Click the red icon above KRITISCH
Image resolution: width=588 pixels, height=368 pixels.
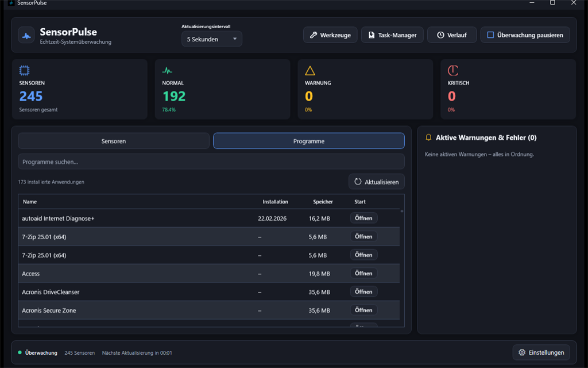[x=453, y=70]
